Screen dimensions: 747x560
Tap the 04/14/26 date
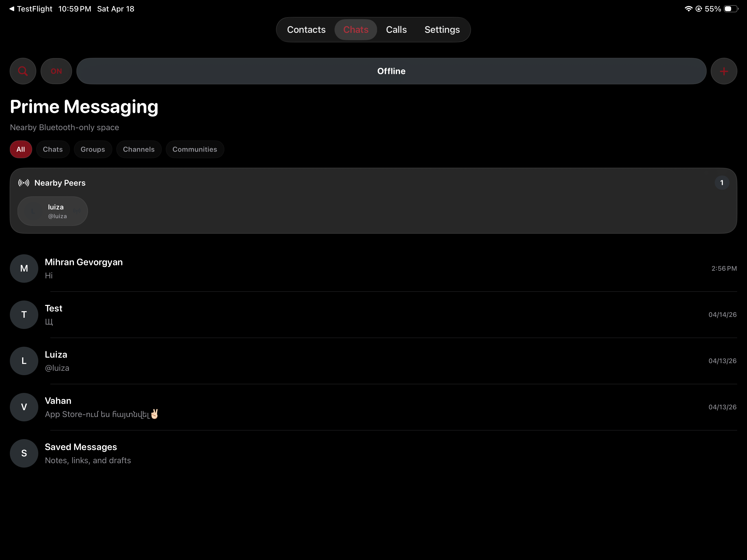pyautogui.click(x=722, y=315)
